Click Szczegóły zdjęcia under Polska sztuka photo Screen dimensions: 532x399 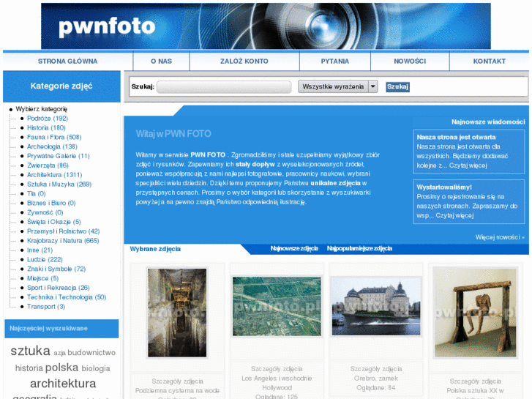[476, 381]
